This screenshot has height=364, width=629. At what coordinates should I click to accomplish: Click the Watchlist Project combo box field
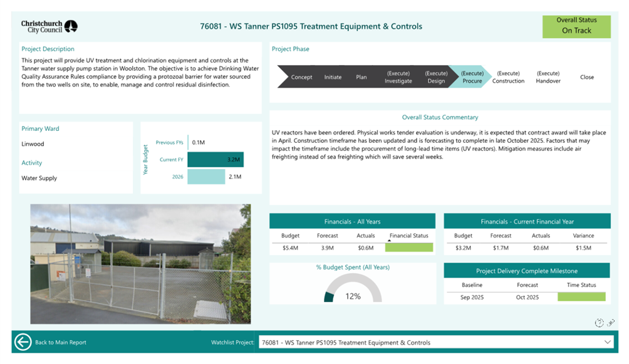[436, 342]
